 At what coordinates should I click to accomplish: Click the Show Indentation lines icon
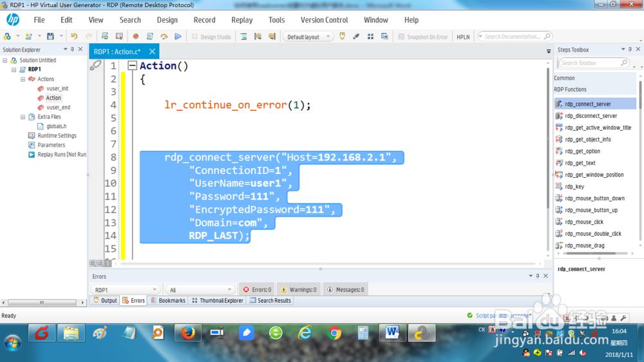[243, 37]
